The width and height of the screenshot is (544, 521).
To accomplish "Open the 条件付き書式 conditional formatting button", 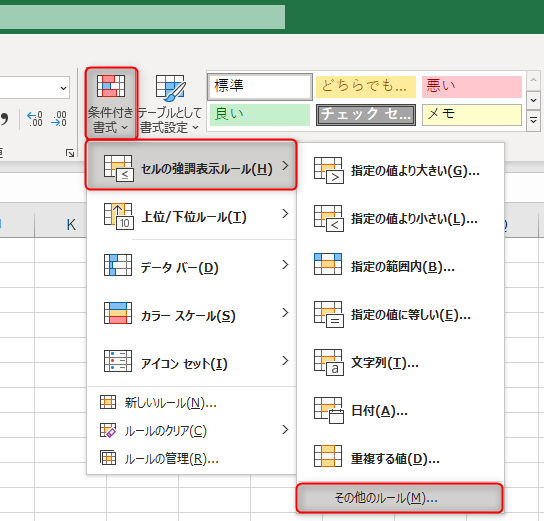I will [111, 103].
